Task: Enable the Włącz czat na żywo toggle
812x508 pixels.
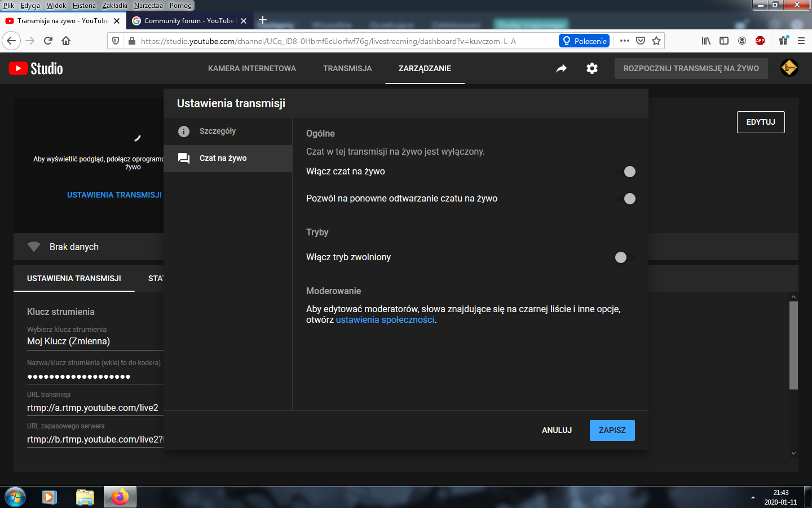Action: pyautogui.click(x=625, y=172)
